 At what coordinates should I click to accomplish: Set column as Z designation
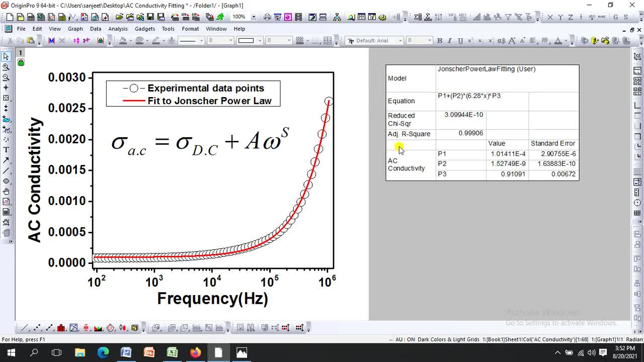(571, 17)
